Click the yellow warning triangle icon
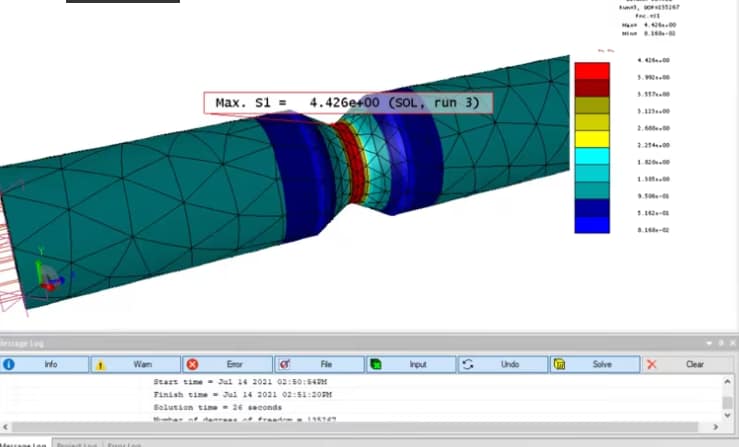Viewport: 739px width, 447px height. (x=101, y=365)
